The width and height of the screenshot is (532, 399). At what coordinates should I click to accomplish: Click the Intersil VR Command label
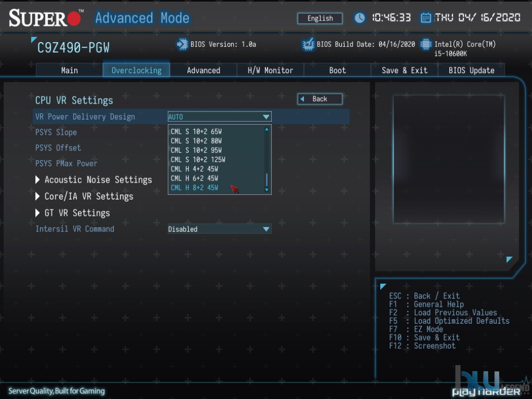point(75,229)
